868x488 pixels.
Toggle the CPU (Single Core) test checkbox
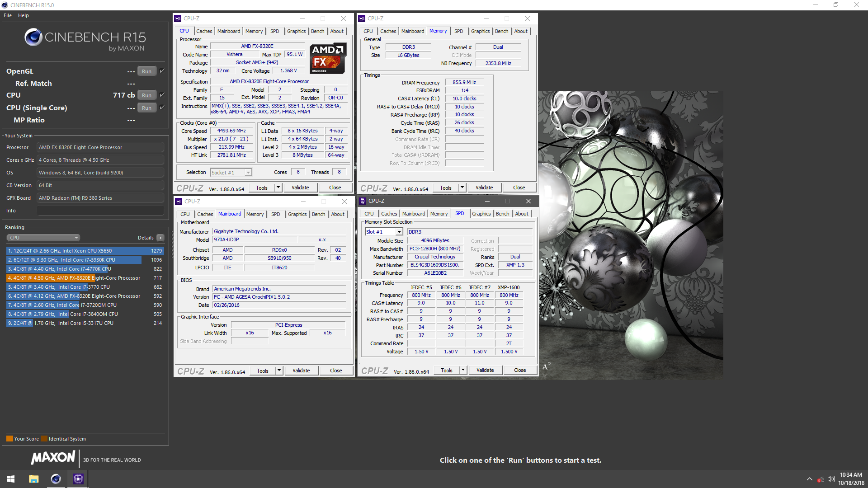point(162,108)
